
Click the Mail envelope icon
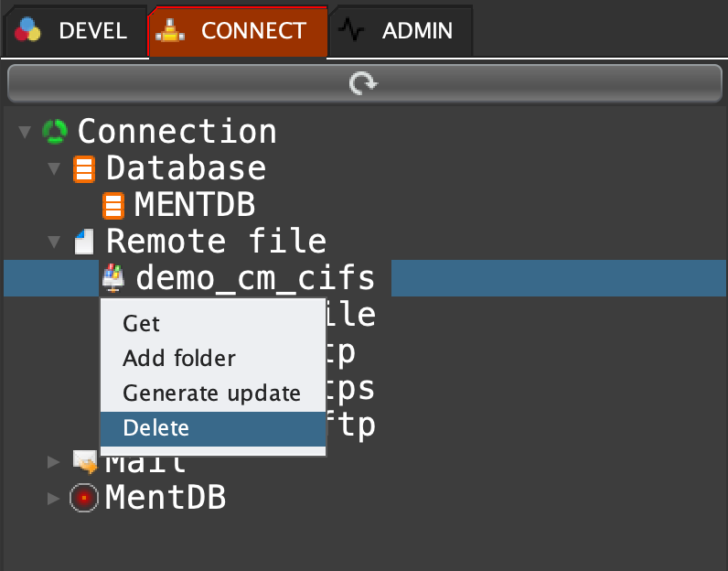pos(85,461)
